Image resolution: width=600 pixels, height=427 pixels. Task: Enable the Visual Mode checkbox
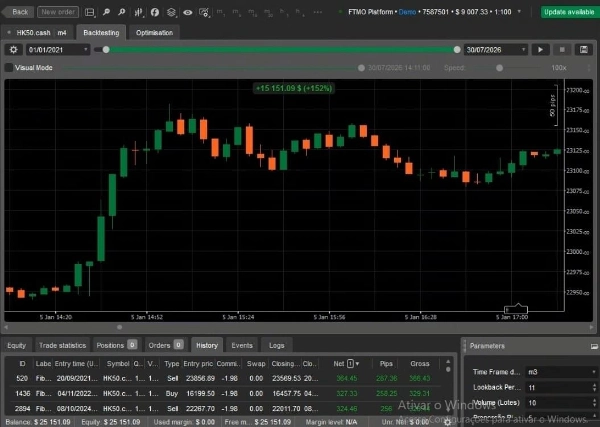(x=9, y=68)
